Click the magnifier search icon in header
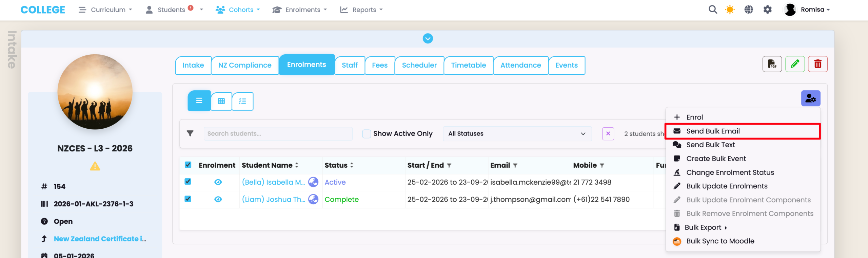 (713, 10)
